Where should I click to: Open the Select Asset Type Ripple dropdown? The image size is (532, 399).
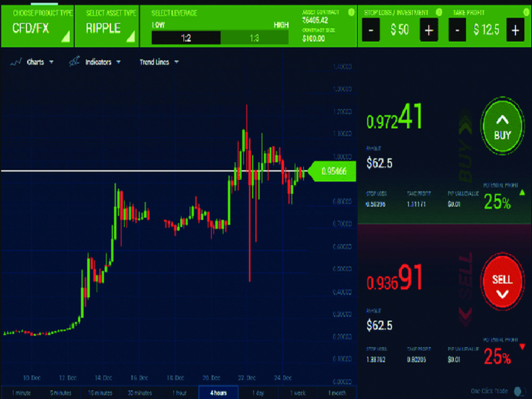coord(107,27)
